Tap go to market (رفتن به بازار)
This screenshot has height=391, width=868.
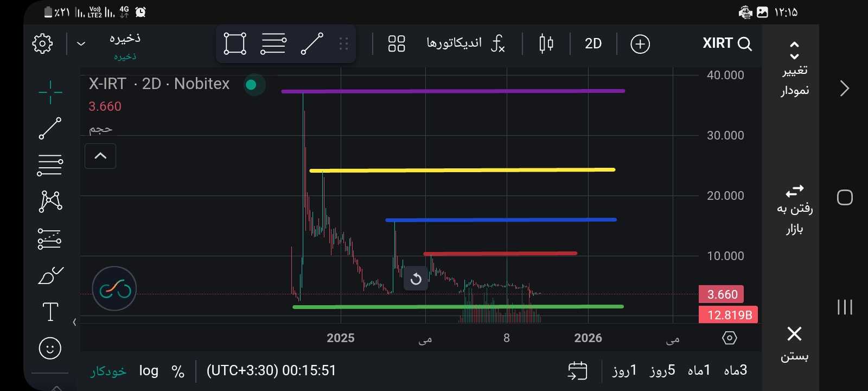(794, 209)
